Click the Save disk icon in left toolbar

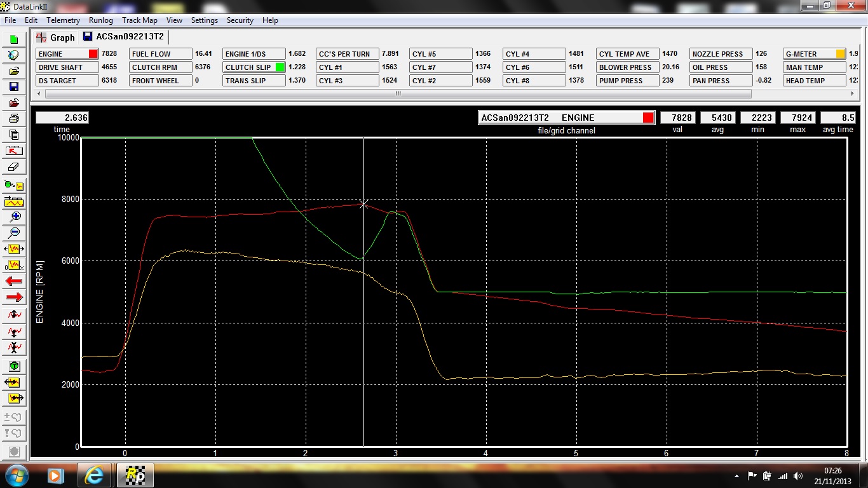coord(14,86)
